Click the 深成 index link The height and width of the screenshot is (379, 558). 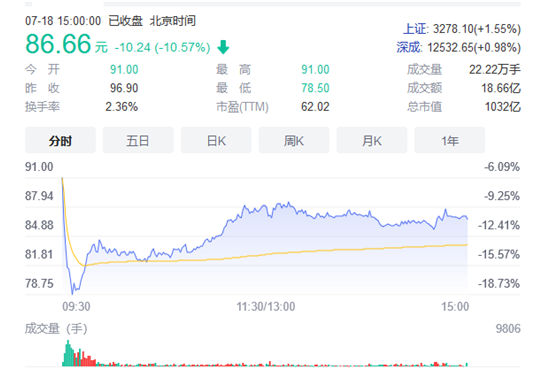(x=409, y=47)
